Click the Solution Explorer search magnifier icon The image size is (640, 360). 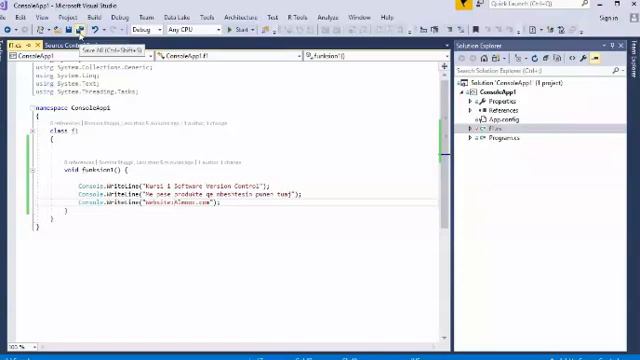coord(616,71)
